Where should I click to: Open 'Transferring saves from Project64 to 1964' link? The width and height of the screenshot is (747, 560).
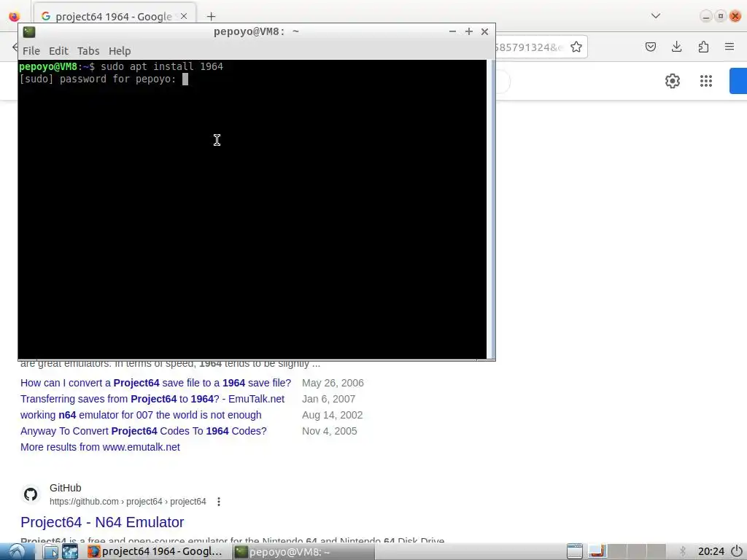[152, 399]
